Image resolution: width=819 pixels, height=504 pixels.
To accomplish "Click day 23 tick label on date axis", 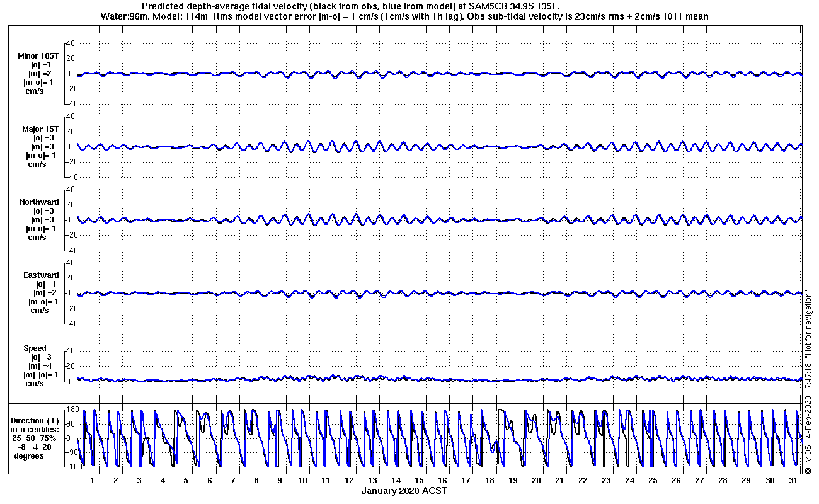I will click(605, 480).
